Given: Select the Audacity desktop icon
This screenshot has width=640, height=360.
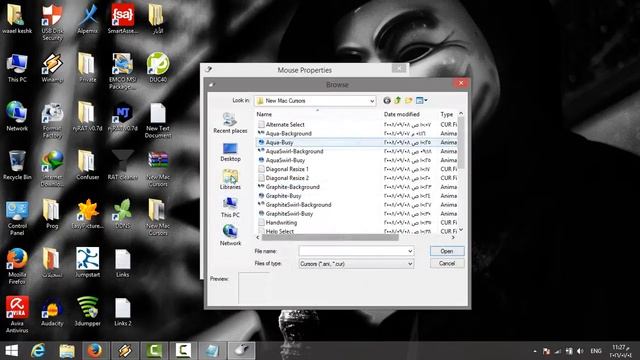Looking at the screenshot, I should click(x=52, y=312).
